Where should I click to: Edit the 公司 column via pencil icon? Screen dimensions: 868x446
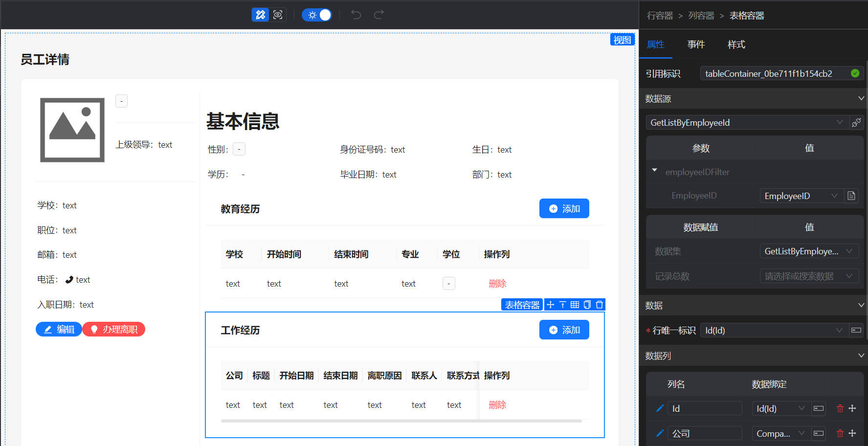[659, 433]
